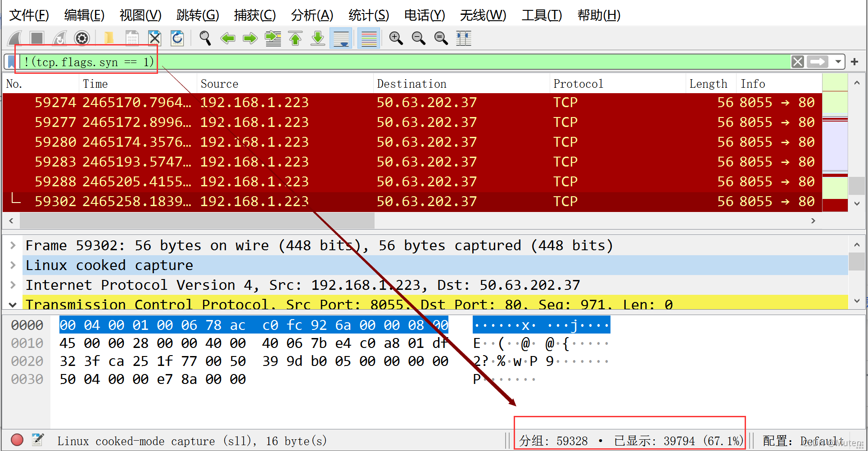Go back with the green left arrow
This screenshot has height=451, width=868.
pyautogui.click(x=228, y=38)
